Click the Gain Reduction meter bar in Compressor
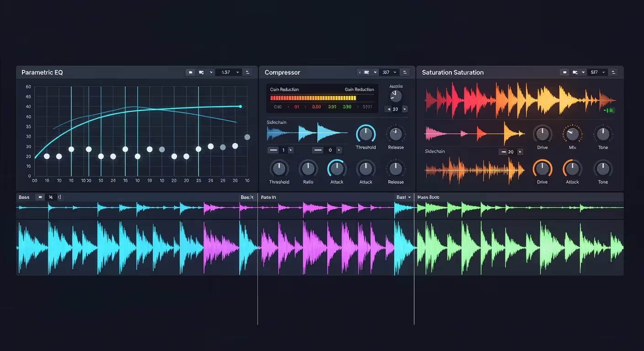The width and height of the screenshot is (644, 351). [313, 98]
